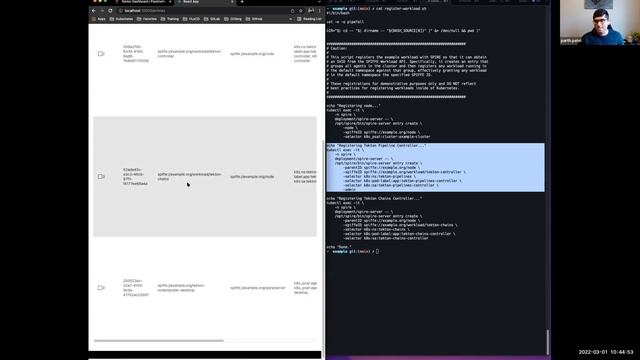Go forward in the browser
The image size is (640, 360).
point(102,11)
